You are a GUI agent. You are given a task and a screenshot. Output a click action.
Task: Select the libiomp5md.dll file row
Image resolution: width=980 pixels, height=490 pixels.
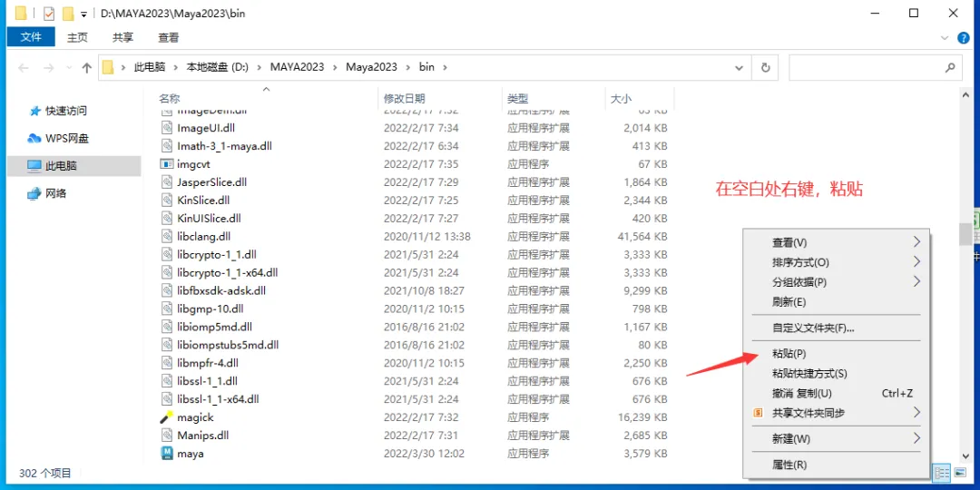(414, 327)
